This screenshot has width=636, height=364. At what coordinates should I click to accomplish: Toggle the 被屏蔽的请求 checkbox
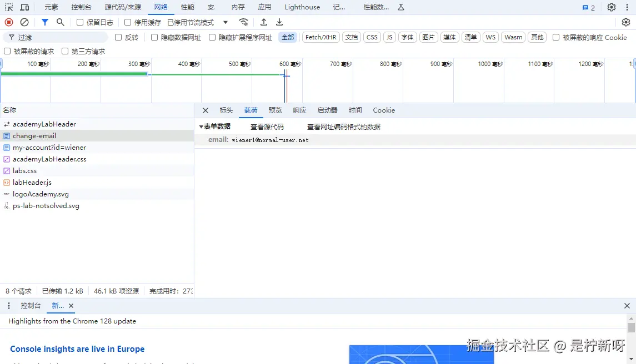[x=7, y=51]
